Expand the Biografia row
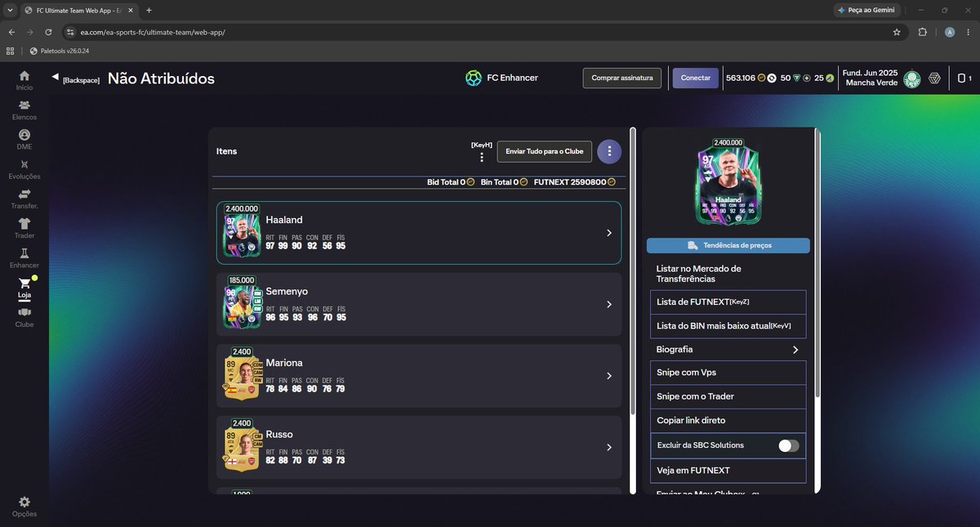Image resolution: width=980 pixels, height=527 pixels. coord(728,349)
